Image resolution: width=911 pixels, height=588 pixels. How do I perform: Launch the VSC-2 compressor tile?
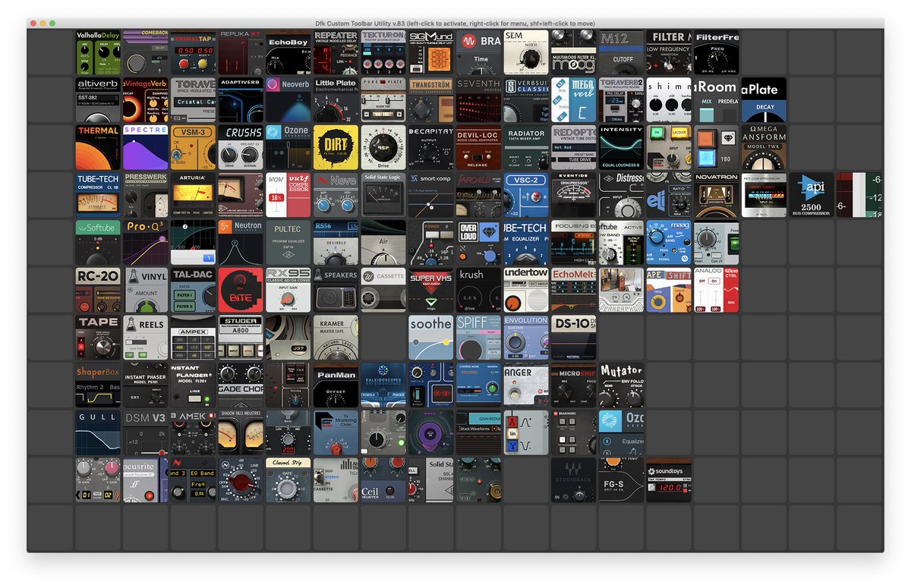point(526,195)
